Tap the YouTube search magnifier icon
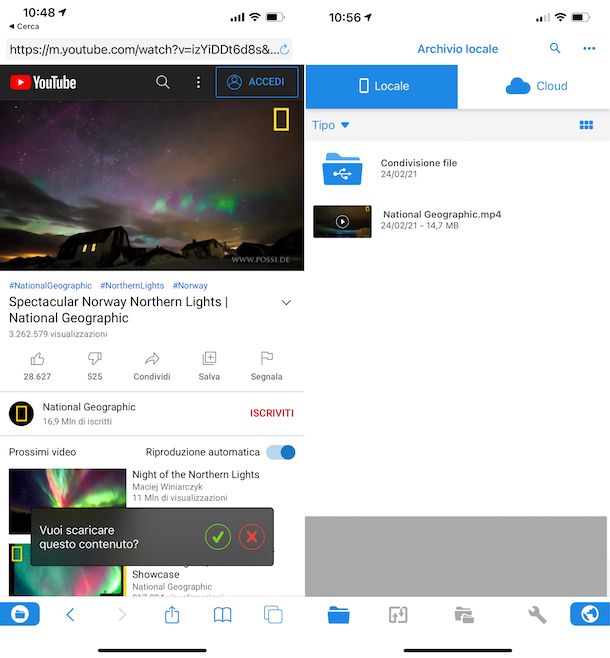 [163, 82]
